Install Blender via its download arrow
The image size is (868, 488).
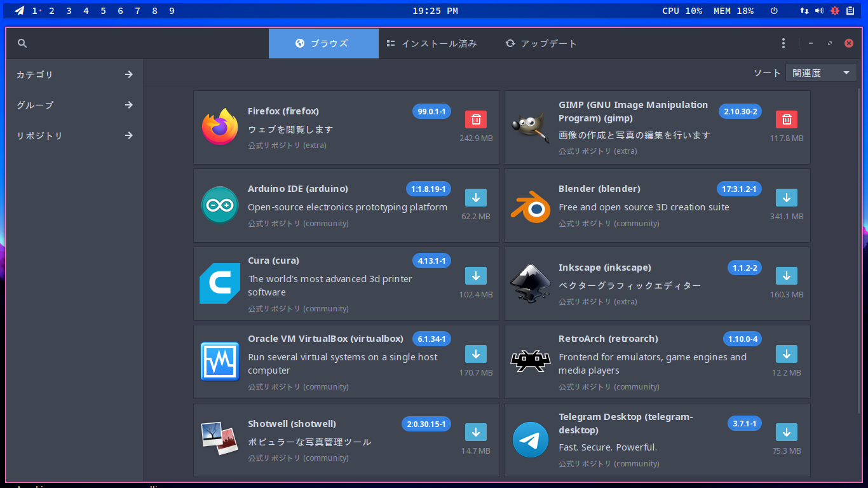click(787, 198)
